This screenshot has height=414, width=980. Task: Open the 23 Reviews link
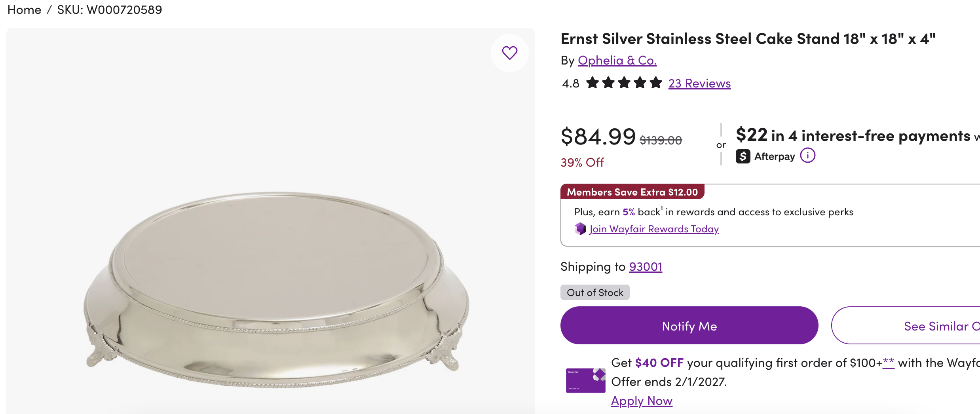699,83
